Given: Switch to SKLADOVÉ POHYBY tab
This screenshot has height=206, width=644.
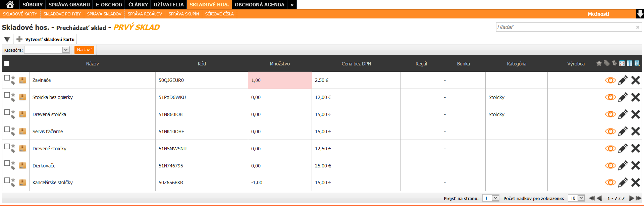Looking at the screenshot, I should point(62,14).
